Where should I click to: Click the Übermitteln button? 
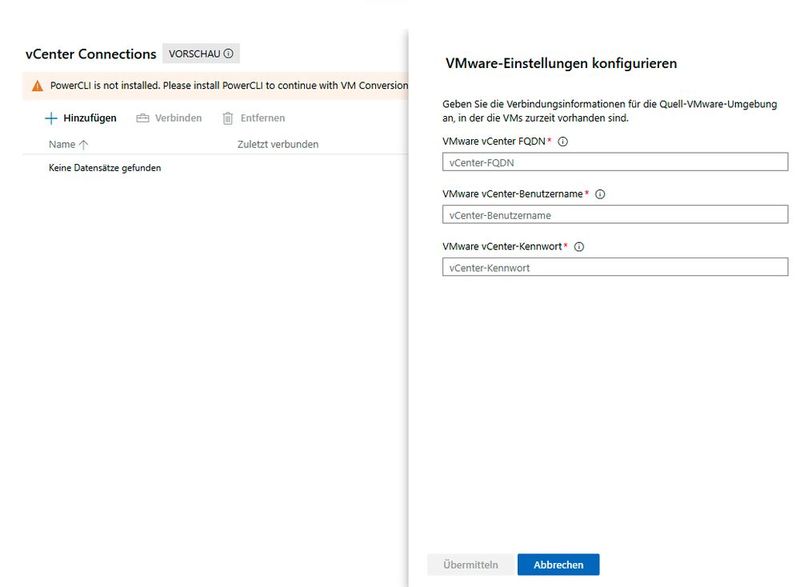click(x=471, y=565)
